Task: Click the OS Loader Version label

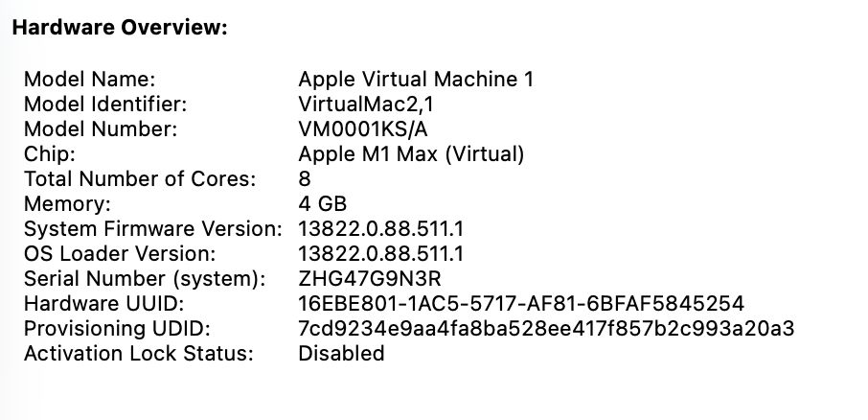Action: coord(120,253)
